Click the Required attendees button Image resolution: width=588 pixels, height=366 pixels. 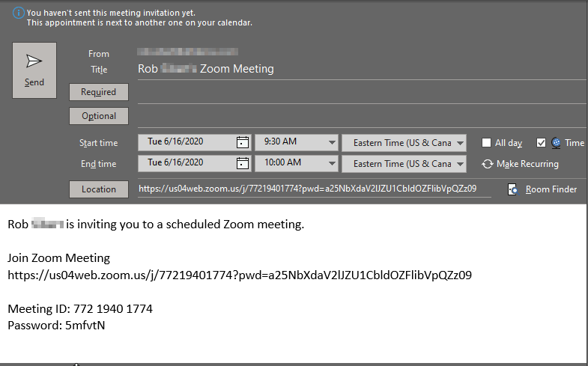tap(99, 92)
